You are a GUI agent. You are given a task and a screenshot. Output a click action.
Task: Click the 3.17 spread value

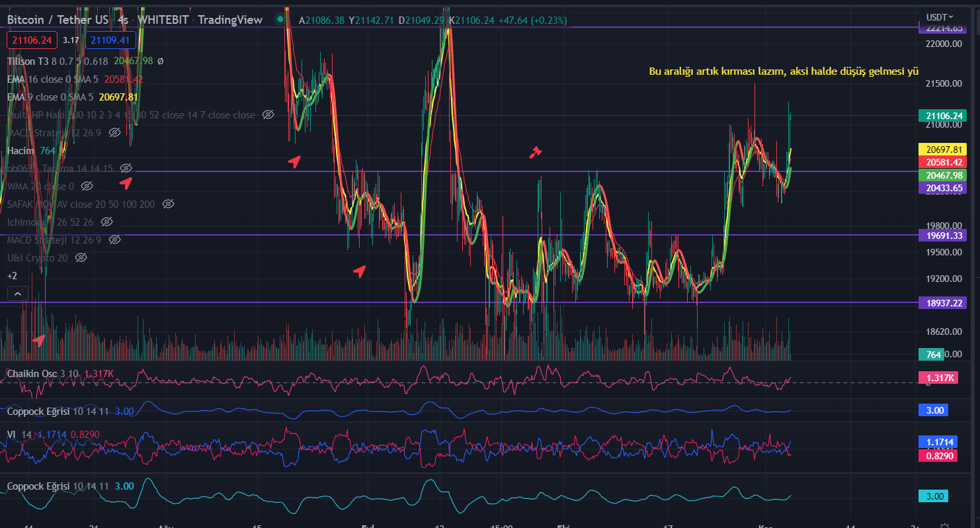coord(71,40)
